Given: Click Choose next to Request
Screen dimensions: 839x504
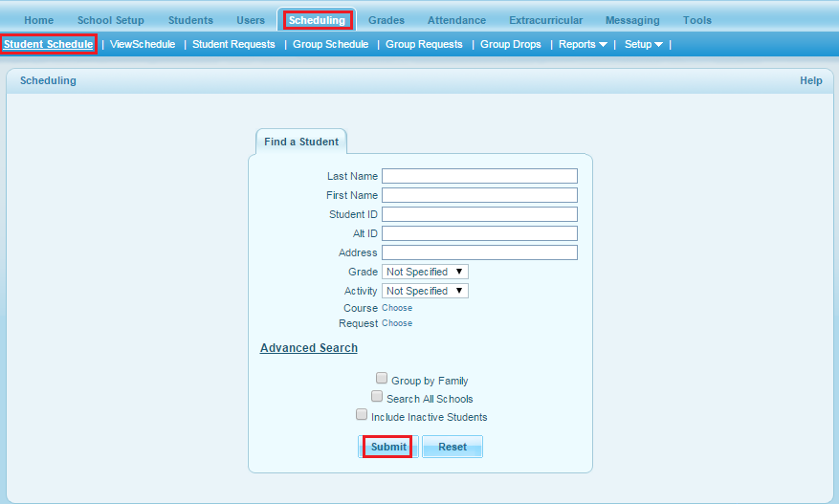Looking at the screenshot, I should tap(397, 323).
